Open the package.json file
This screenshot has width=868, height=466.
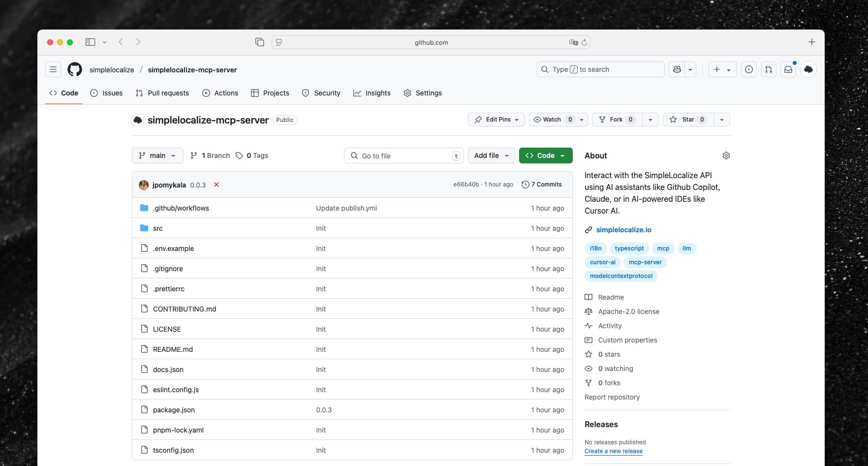[174, 410]
